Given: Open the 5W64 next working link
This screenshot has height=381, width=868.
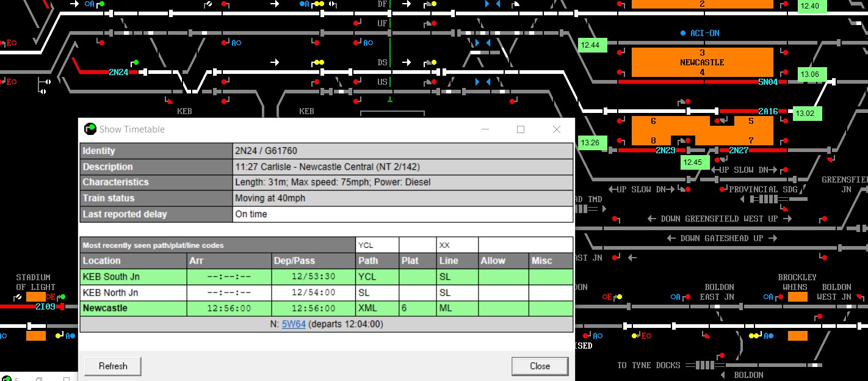Looking at the screenshot, I should click(x=294, y=324).
